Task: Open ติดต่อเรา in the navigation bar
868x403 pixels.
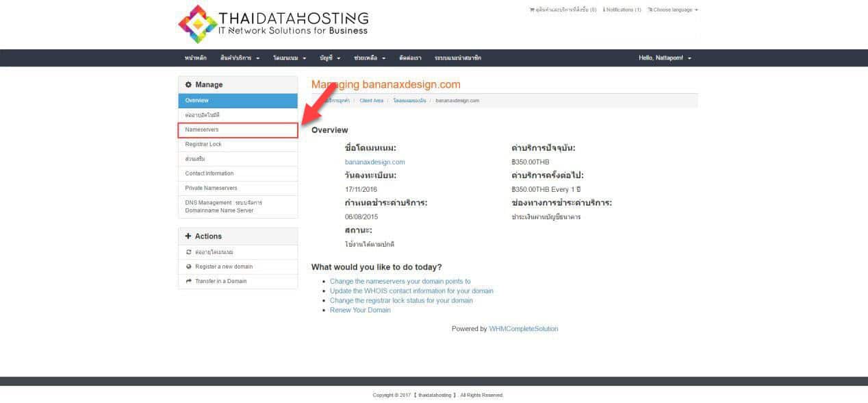Action: pos(410,58)
